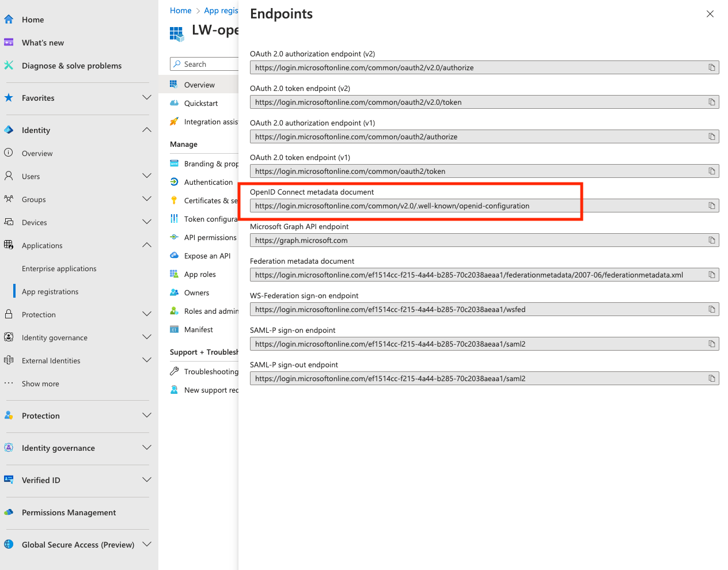Click the Groups people icon
This screenshot has height=570, width=728.
click(x=9, y=199)
